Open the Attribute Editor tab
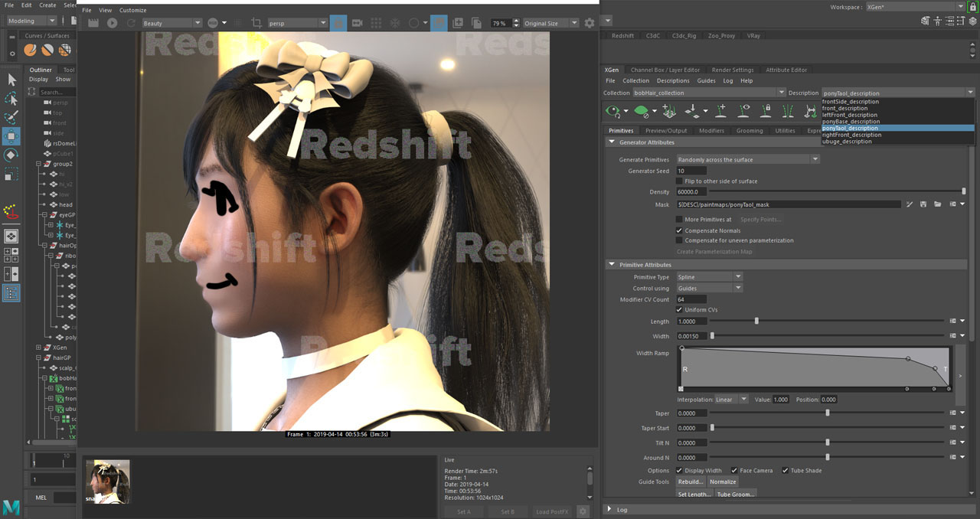Screen dimensions: 980x519 click(786, 70)
